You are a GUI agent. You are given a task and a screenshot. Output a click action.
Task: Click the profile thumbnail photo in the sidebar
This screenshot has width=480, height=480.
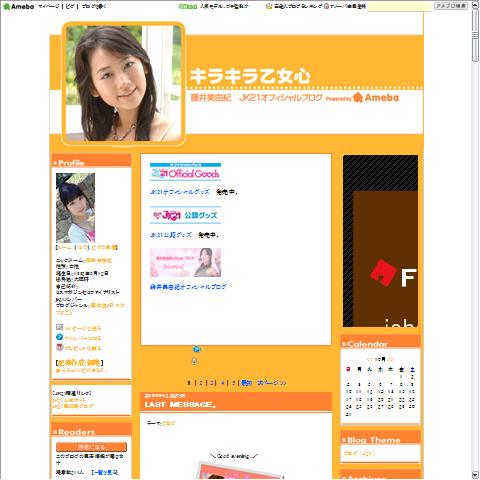(x=75, y=208)
